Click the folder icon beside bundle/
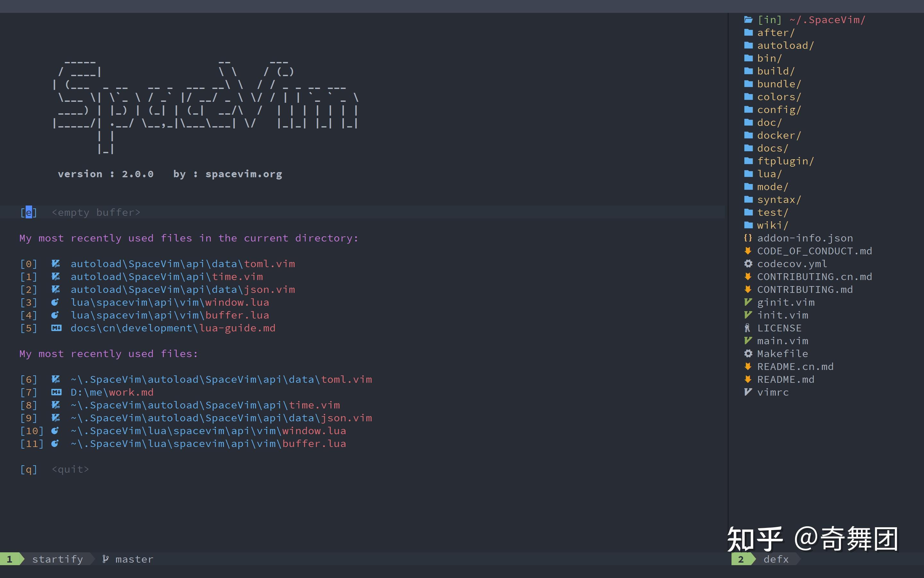 (749, 84)
